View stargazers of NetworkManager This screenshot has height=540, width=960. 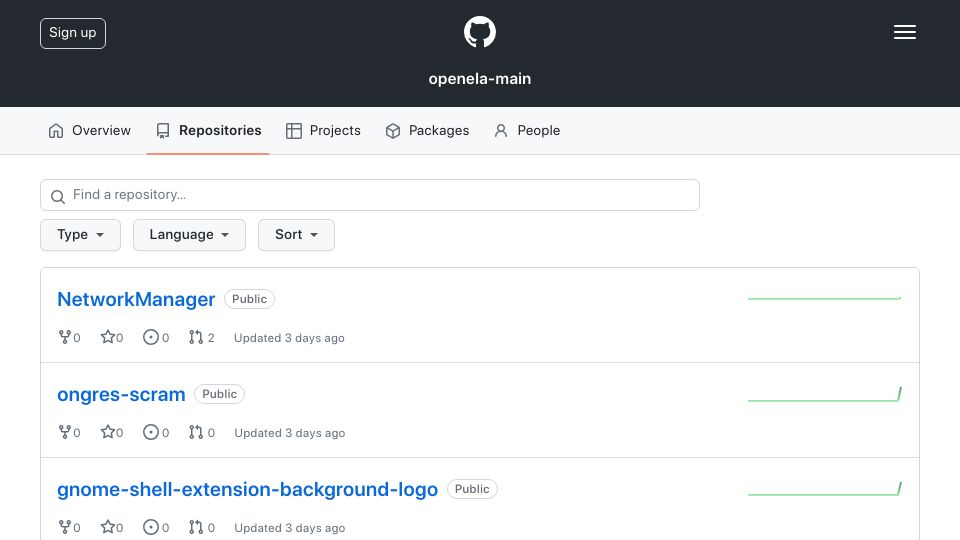click(x=112, y=337)
